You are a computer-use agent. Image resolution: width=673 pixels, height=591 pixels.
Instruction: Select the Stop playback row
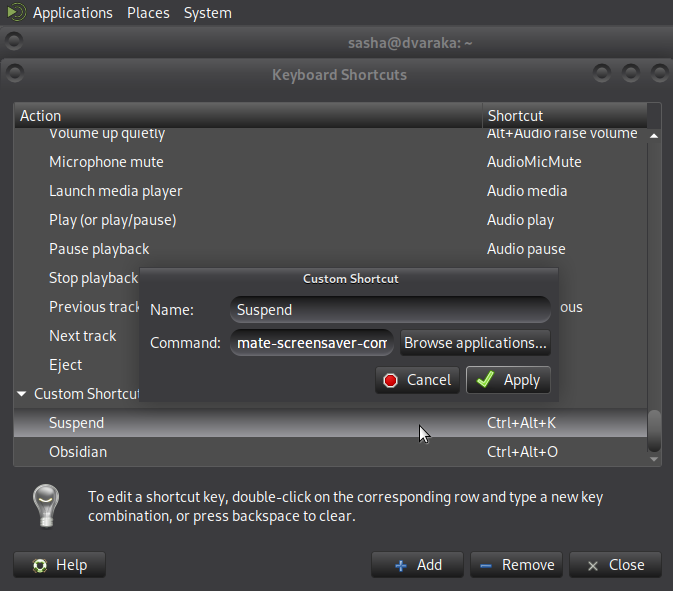[93, 278]
